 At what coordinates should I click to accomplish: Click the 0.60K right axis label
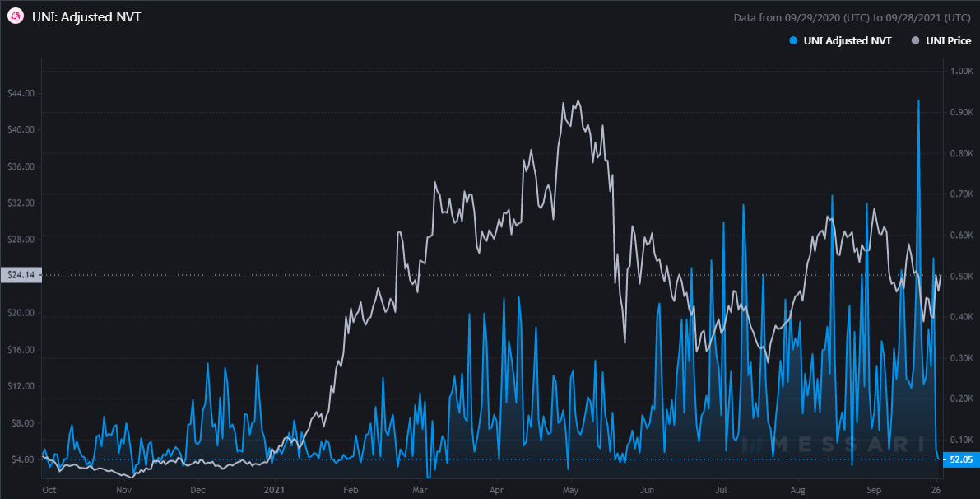pyautogui.click(x=961, y=236)
